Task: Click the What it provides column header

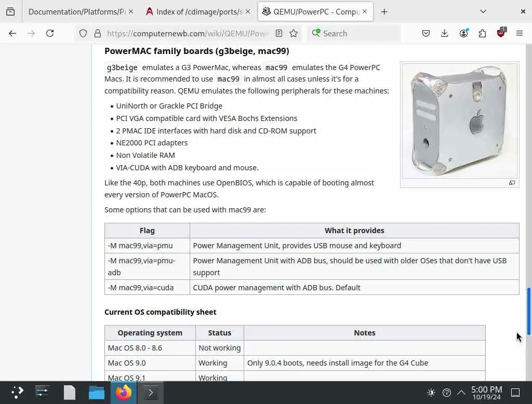Action: (354, 231)
